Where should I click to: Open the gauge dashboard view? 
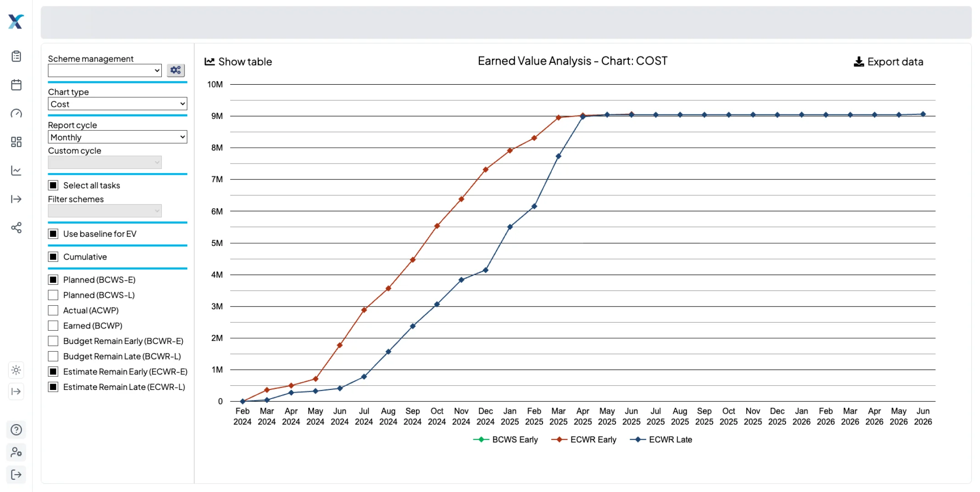16,113
